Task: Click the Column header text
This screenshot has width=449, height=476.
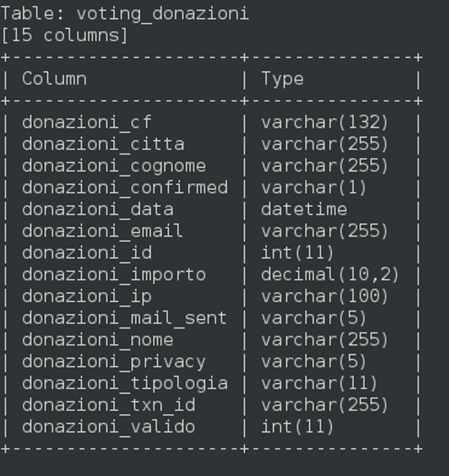Action: click(x=54, y=79)
